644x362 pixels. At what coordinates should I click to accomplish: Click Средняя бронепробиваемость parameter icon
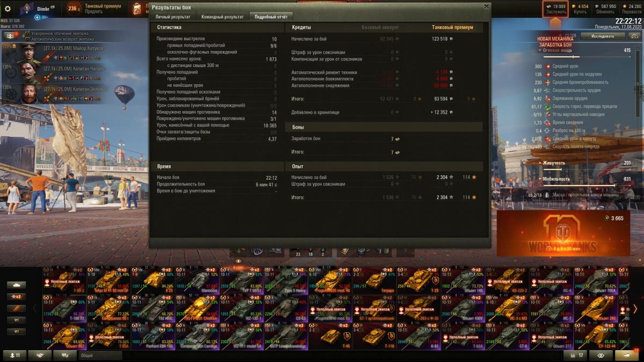click(548, 83)
